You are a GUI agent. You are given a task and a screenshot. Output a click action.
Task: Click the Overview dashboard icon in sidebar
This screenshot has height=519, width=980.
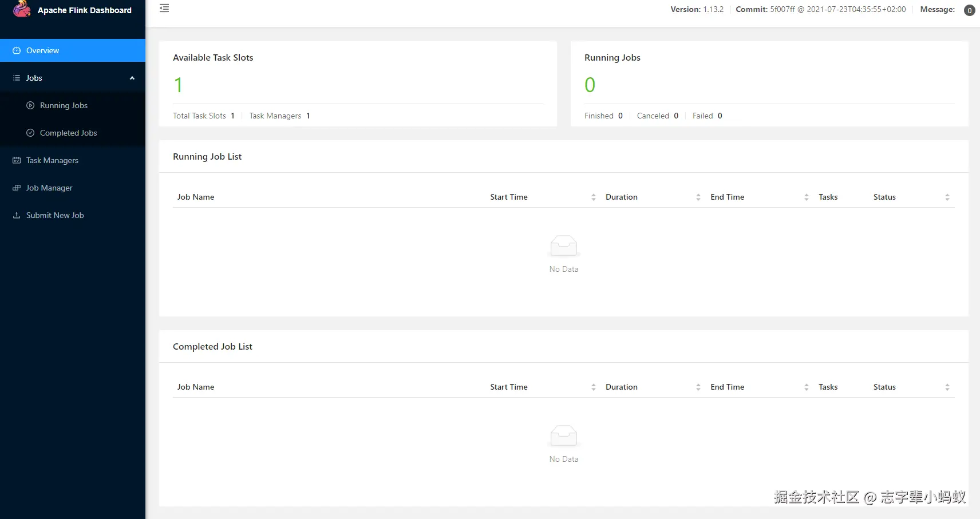[17, 50]
